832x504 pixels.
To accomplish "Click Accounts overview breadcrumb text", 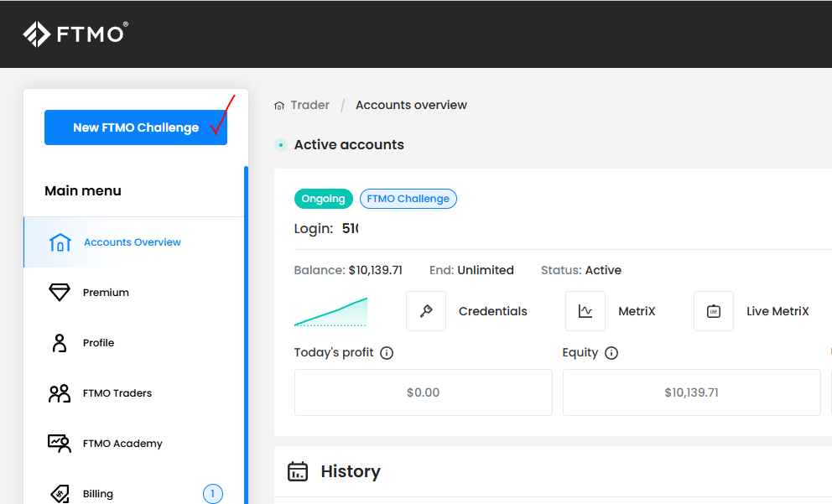I will pyautogui.click(x=411, y=105).
